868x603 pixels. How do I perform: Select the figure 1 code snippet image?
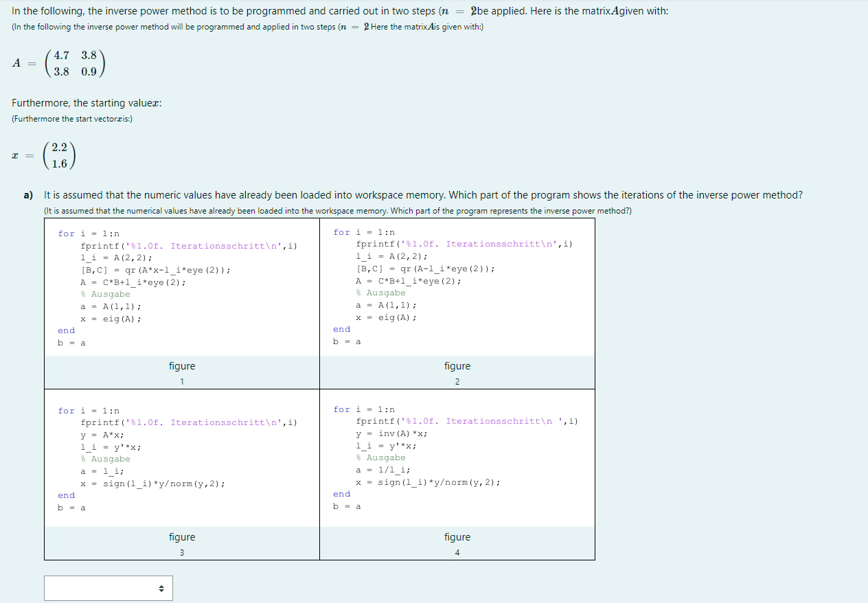point(182,288)
